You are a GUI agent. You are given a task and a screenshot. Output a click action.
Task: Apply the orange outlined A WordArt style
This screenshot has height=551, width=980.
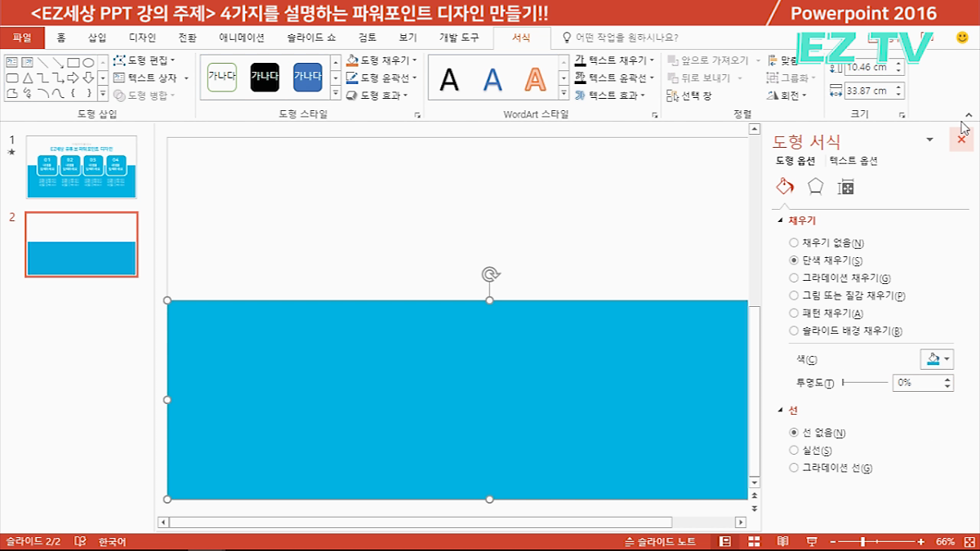point(535,79)
